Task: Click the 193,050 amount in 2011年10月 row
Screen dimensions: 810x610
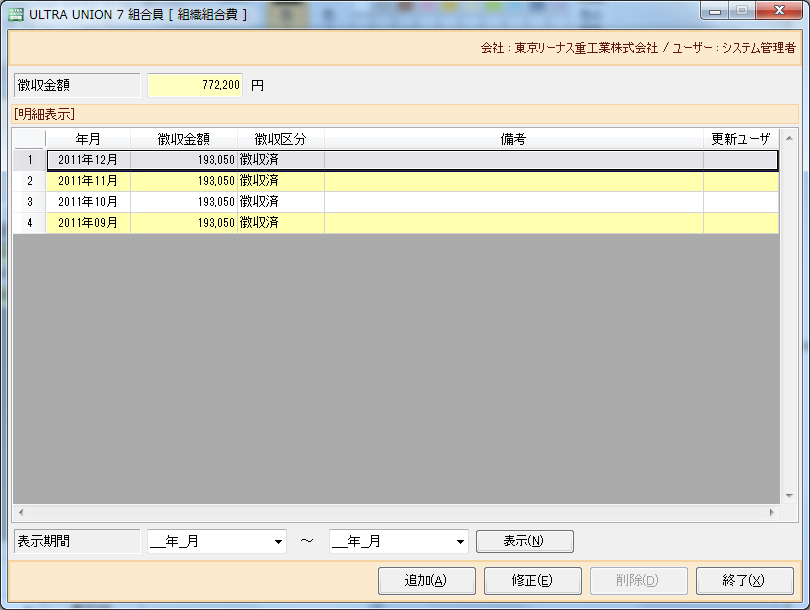Action: (184, 202)
